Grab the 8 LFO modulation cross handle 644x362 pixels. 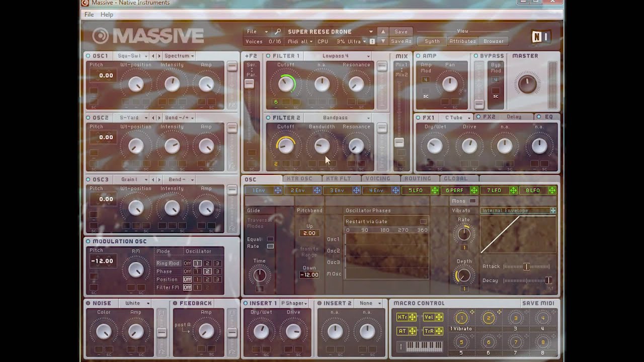coord(552,191)
